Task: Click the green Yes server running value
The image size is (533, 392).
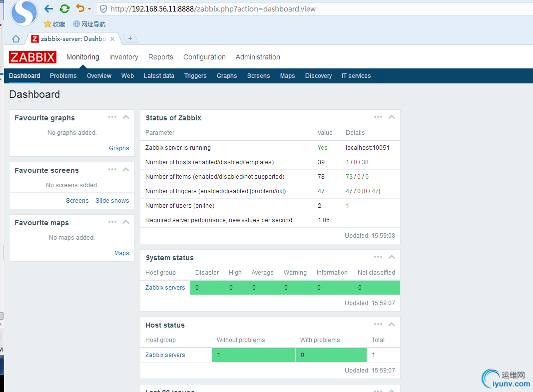Action: click(322, 148)
